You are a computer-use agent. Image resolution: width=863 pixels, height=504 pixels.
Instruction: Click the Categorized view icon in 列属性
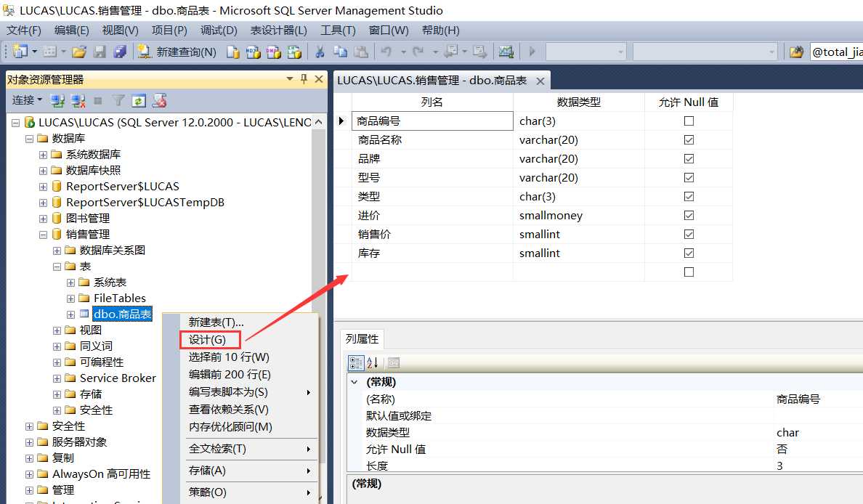356,362
